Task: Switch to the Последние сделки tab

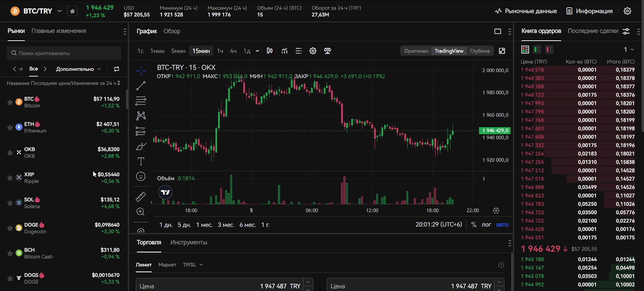Action: click(x=593, y=31)
